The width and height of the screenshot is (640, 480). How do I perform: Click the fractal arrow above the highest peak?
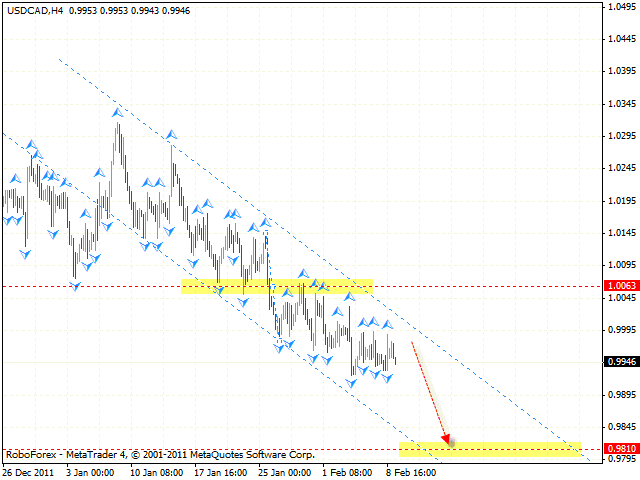pyautogui.click(x=118, y=112)
